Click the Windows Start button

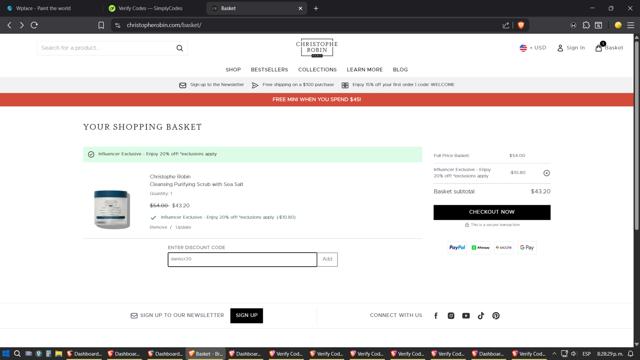point(6,353)
